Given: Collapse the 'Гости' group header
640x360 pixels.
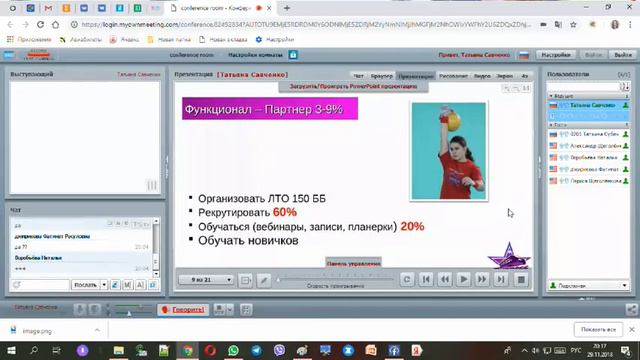Looking at the screenshot, I should (589, 124).
